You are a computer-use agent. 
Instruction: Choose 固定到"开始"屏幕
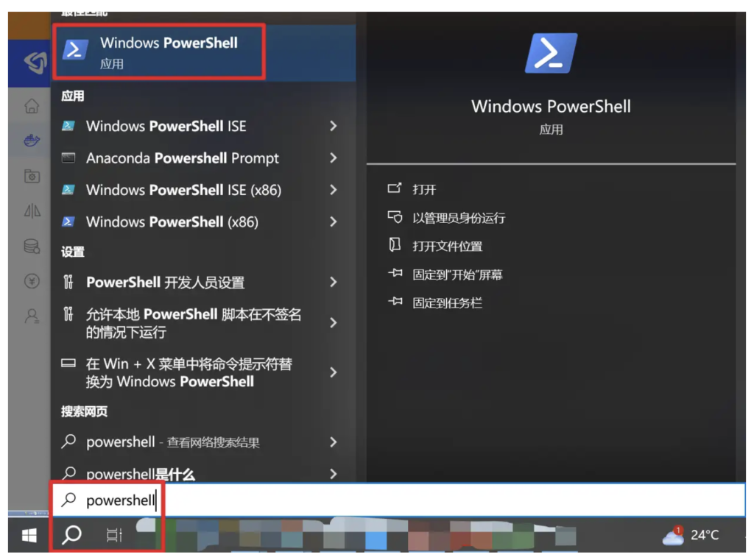(457, 274)
